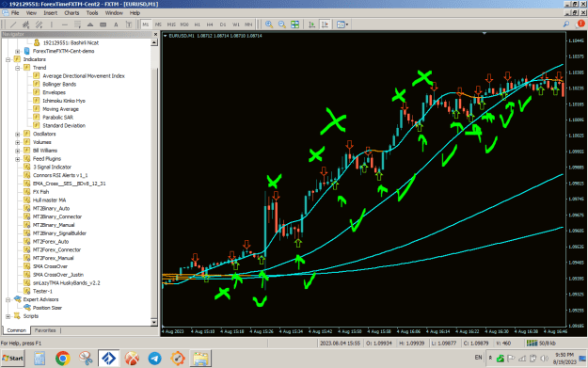Open the Help menu
The width and height of the screenshot is (588, 368).
(x=135, y=13)
